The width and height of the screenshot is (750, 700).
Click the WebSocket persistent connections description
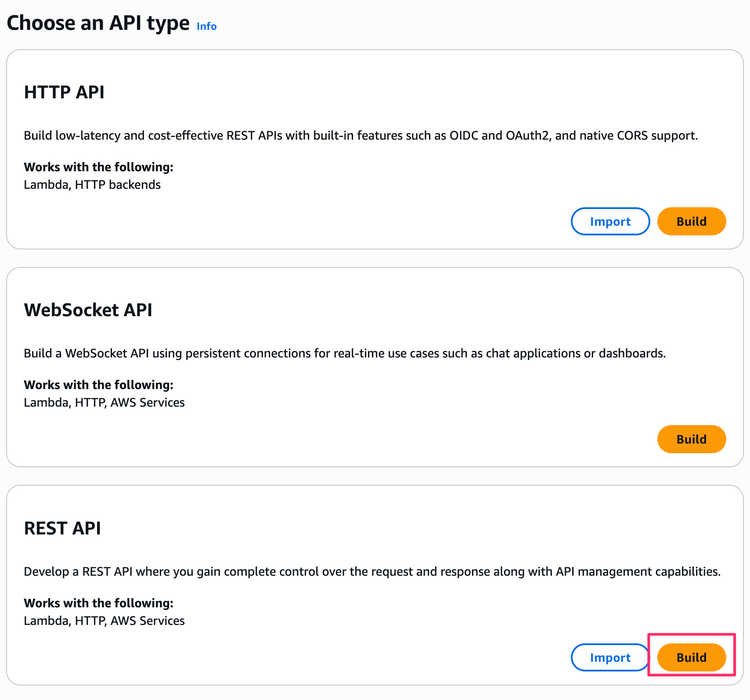point(344,353)
